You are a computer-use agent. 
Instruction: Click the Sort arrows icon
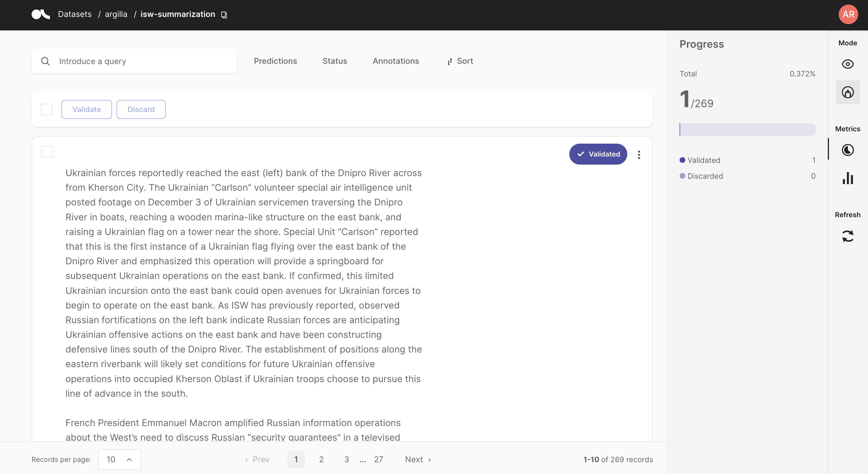[450, 61]
